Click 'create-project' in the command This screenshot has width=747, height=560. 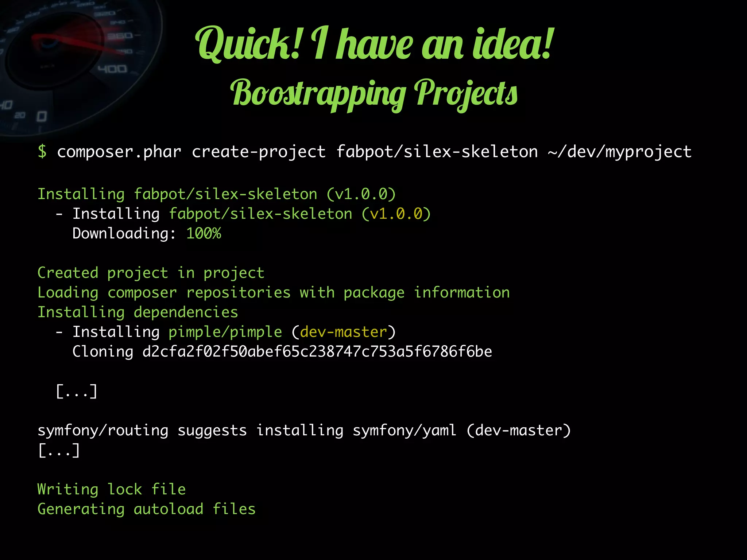[259, 152]
